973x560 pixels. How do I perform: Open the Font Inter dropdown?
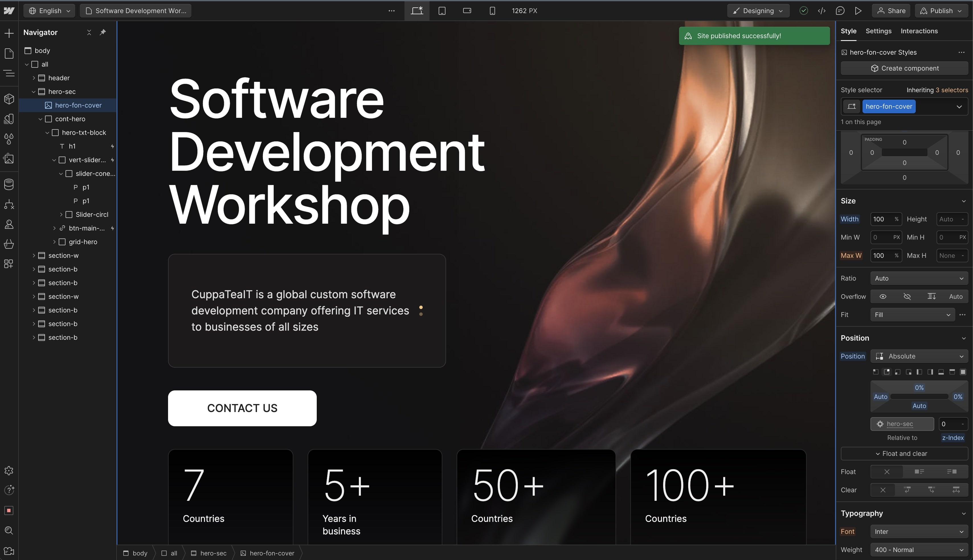[919, 532]
